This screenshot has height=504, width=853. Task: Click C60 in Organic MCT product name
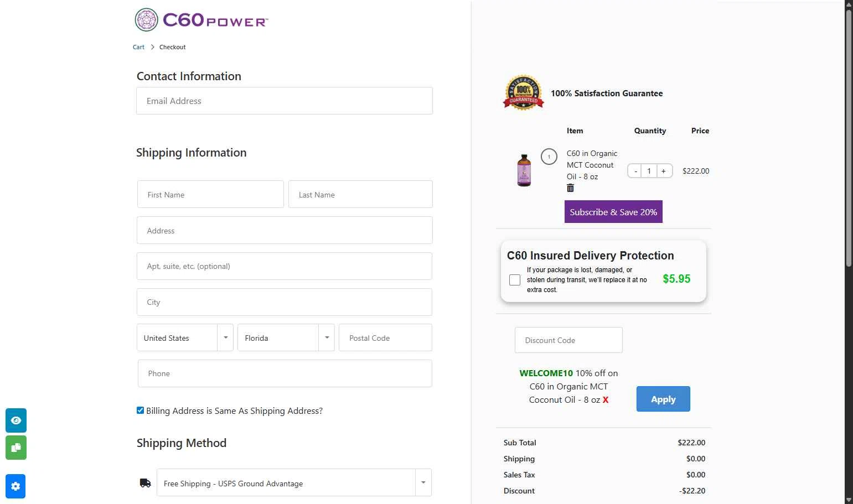592,165
